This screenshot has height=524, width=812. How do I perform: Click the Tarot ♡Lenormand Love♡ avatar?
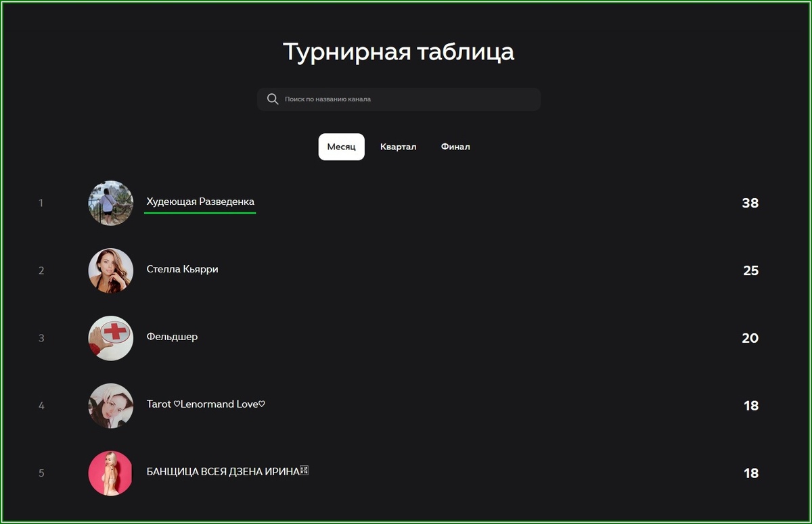point(110,406)
